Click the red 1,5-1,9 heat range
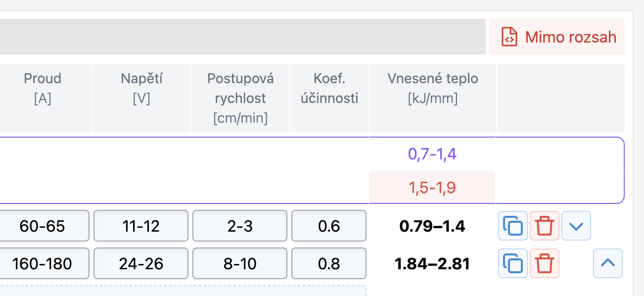The height and width of the screenshot is (296, 644). pyautogui.click(x=432, y=188)
